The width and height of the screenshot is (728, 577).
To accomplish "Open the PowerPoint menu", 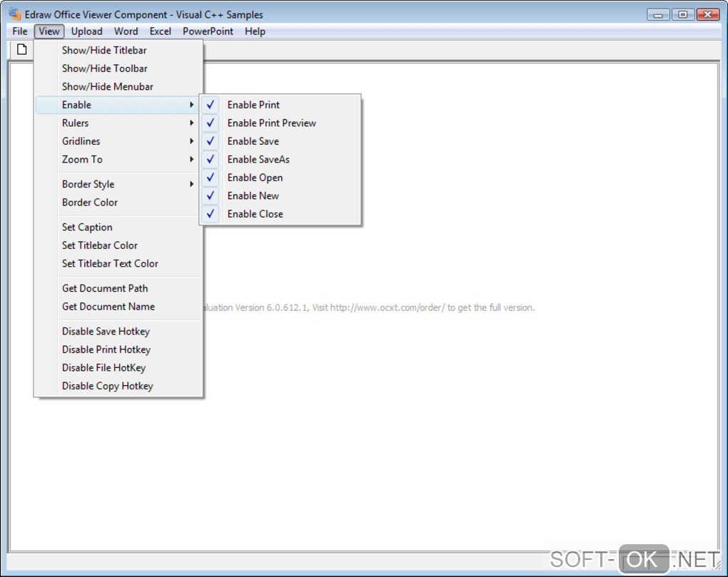I will 208,31.
